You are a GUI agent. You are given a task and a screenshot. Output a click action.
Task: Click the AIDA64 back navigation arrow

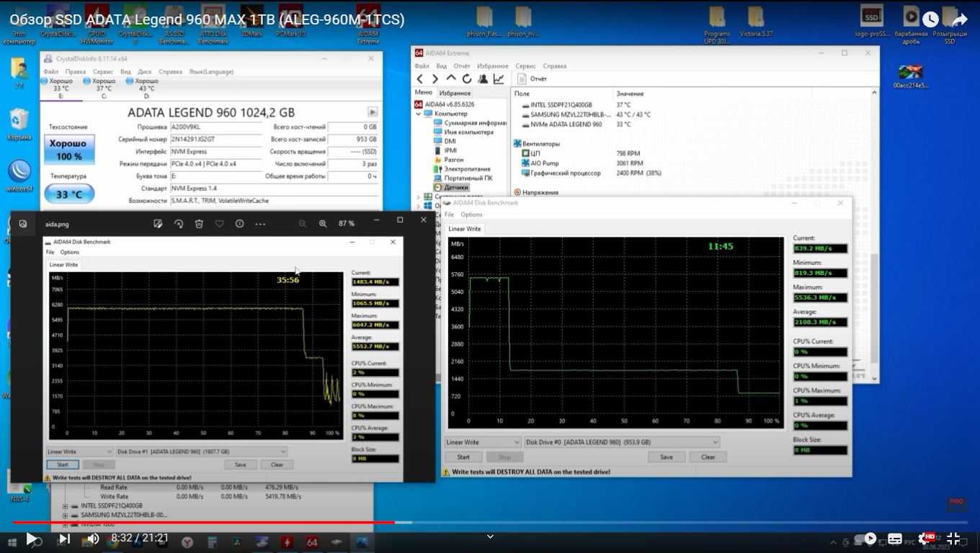tap(420, 78)
